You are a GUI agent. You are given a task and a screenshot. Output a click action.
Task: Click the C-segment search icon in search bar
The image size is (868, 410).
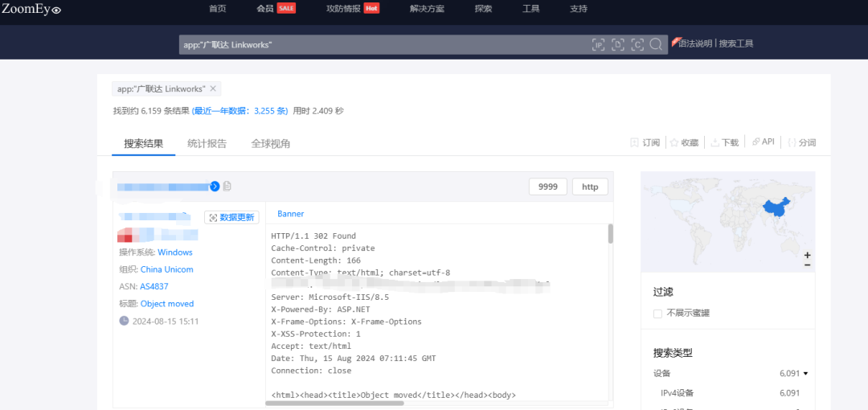pyautogui.click(x=637, y=45)
